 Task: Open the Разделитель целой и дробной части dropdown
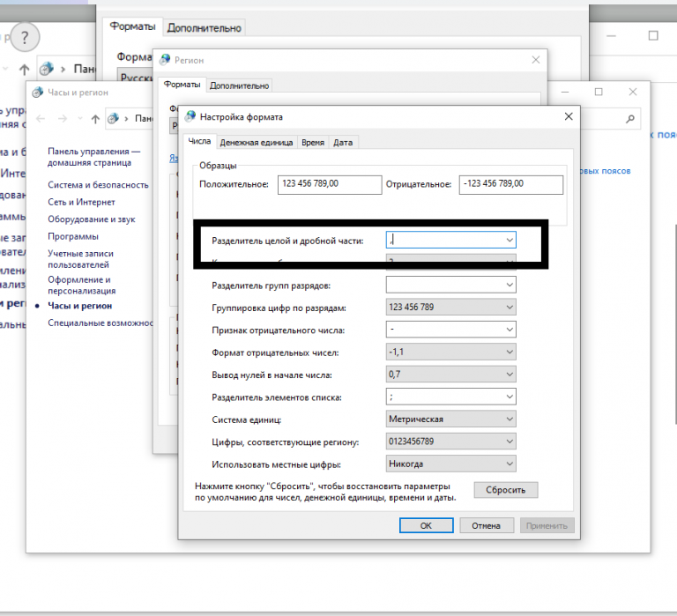[509, 240]
